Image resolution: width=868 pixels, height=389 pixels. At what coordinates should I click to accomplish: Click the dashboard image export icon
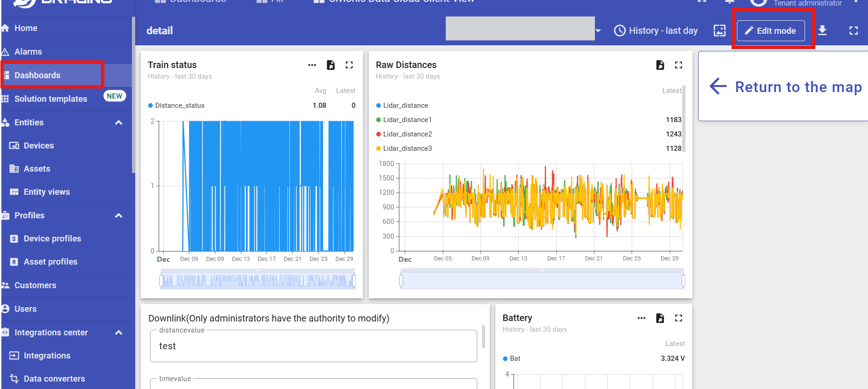tap(719, 31)
